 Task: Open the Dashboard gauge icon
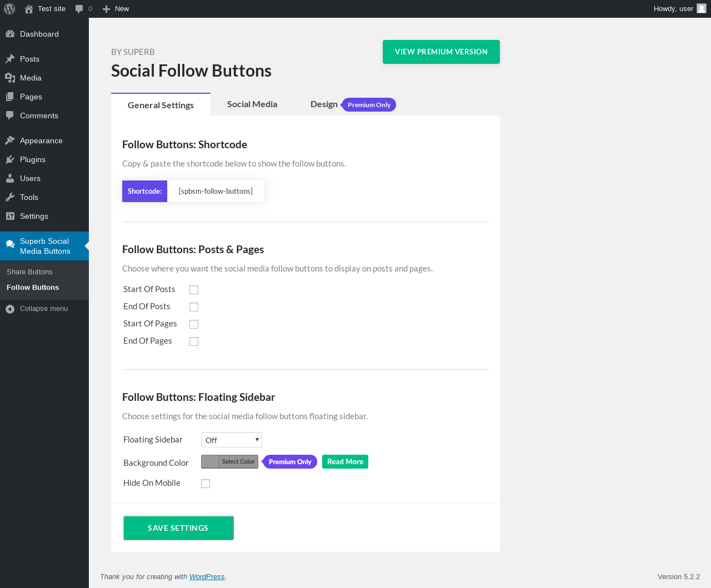tap(10, 34)
